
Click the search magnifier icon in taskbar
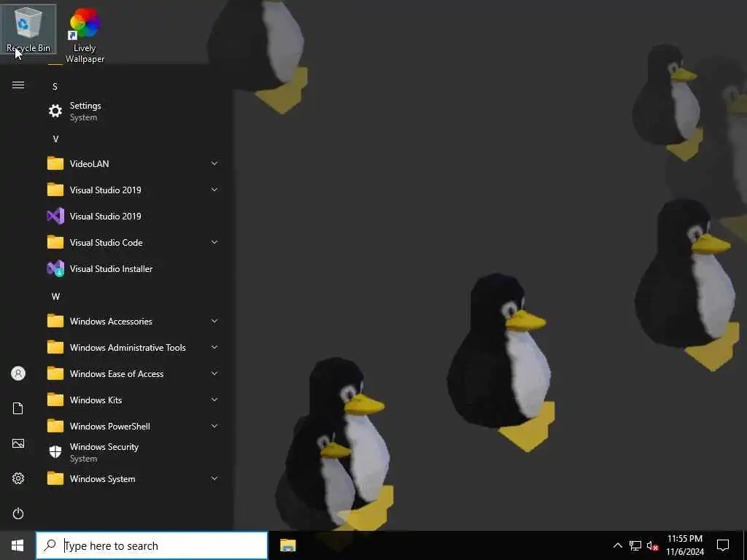(x=50, y=545)
